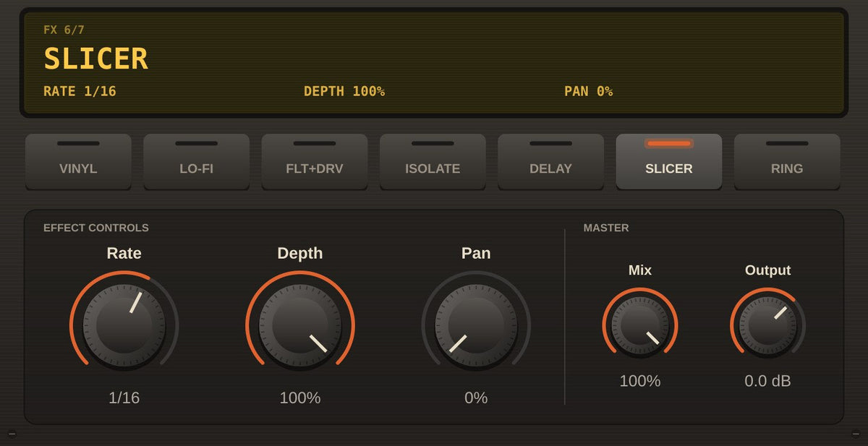Click the EFFECT CONTROLS section heading
The image size is (868, 446).
click(x=96, y=228)
